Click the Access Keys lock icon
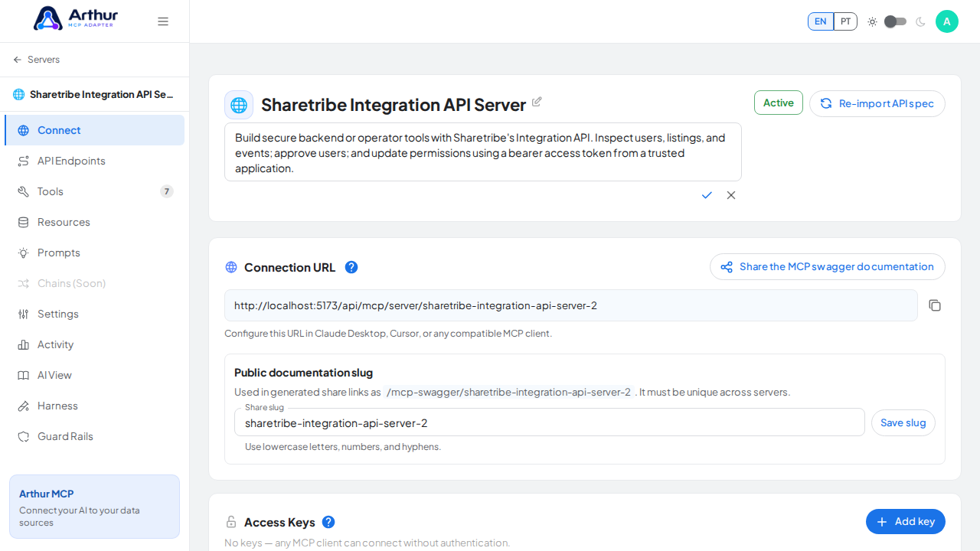This screenshot has width=980, height=551. point(231,522)
